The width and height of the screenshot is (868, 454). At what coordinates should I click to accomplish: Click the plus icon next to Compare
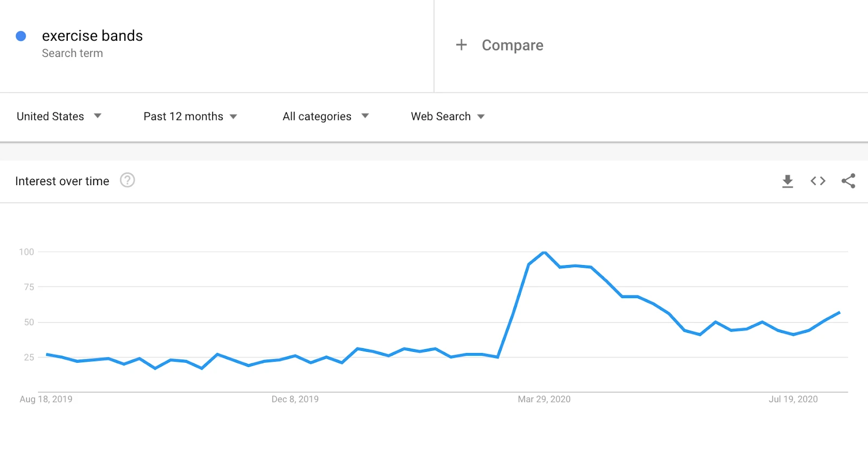point(461,45)
